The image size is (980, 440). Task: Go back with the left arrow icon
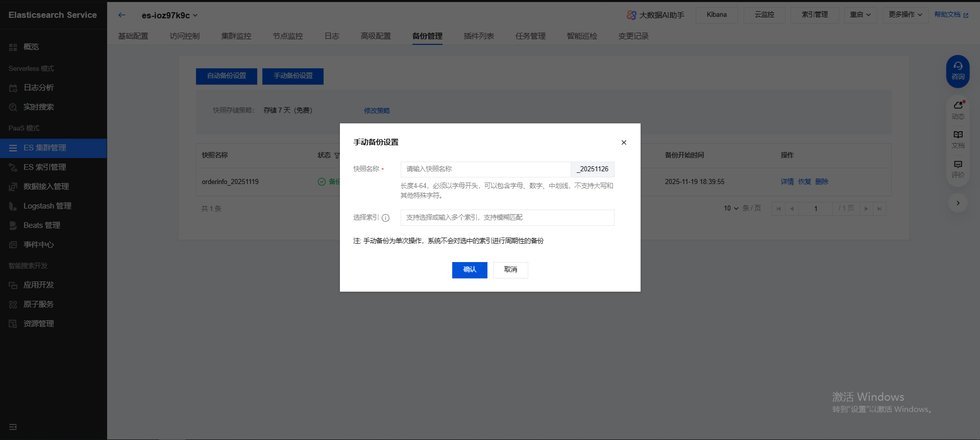tap(121, 15)
